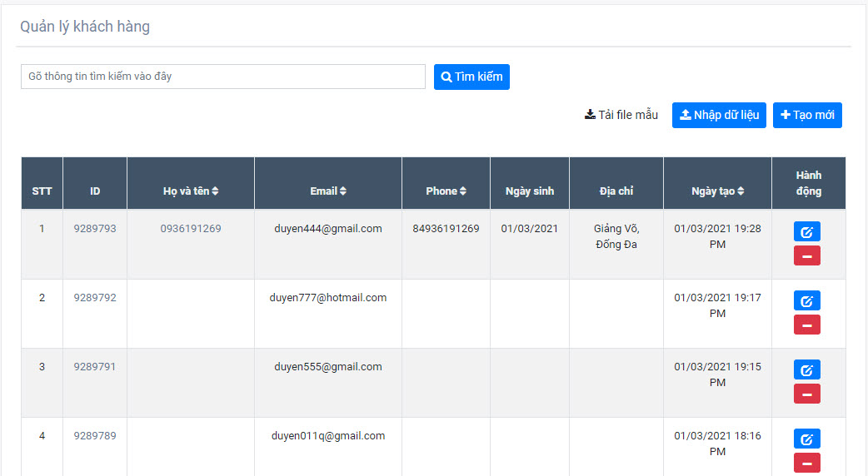868x476 pixels.
Task: Open edit for duyen555@gmail.com row
Action: [x=806, y=370]
